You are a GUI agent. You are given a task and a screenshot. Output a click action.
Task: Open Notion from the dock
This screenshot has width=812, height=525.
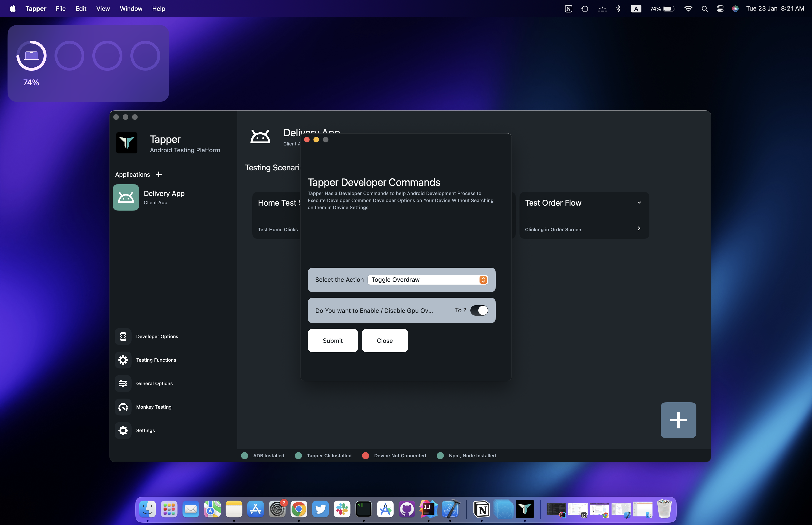pos(481,509)
